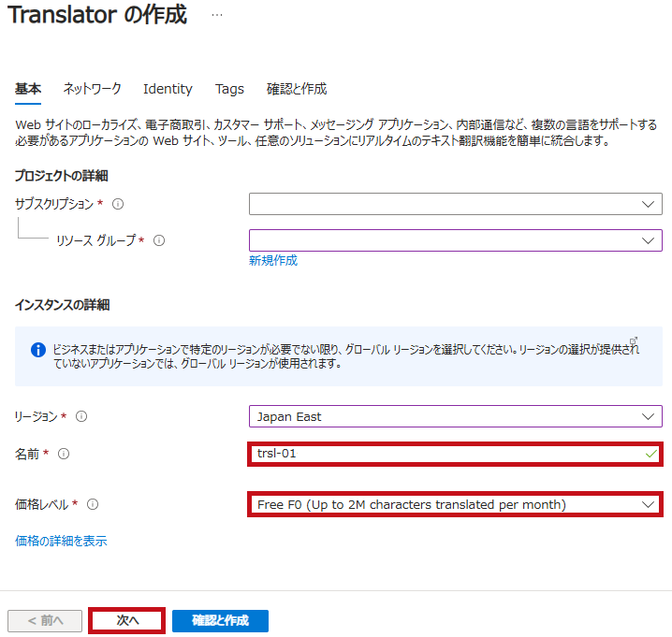This screenshot has width=672, height=637.
Task: Open external link icon in info banner
Action: pyautogui.click(x=634, y=340)
